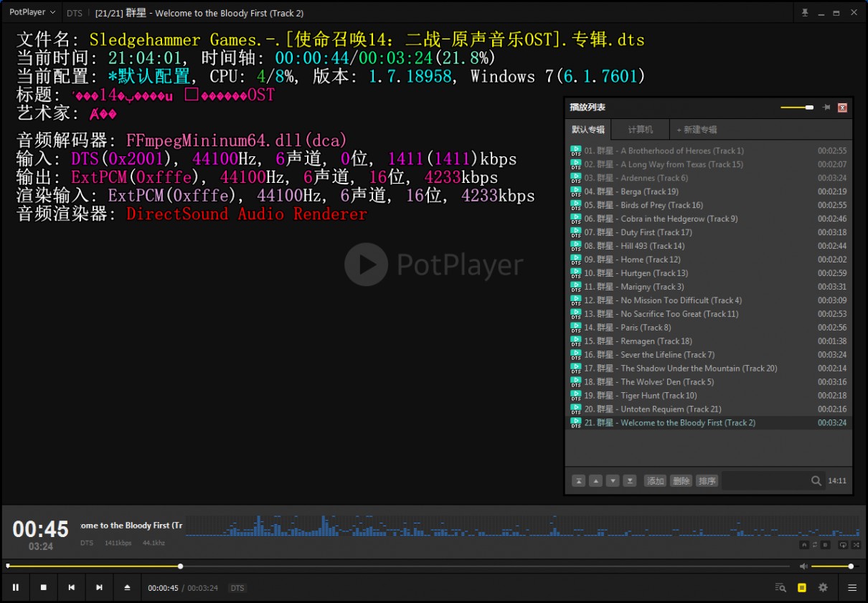Toggle the A-B repeat arrows icon
The height and width of the screenshot is (603, 868).
(816, 545)
